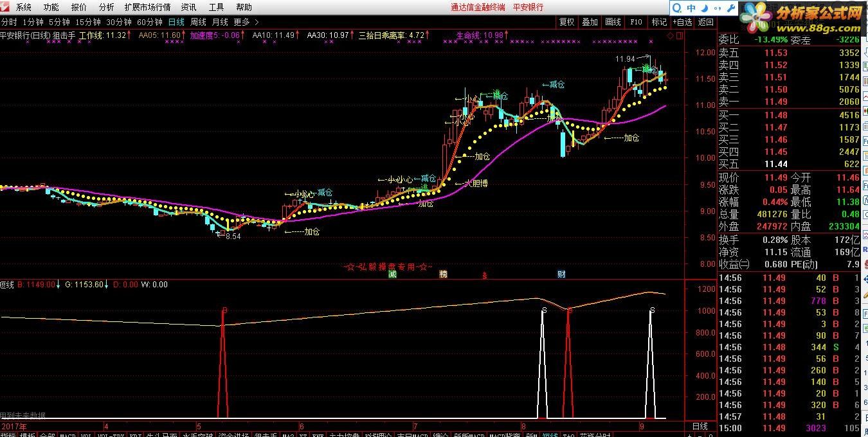Screen dimensions: 868x437
Task: Select the 日线 daily period tab
Action: (176, 22)
